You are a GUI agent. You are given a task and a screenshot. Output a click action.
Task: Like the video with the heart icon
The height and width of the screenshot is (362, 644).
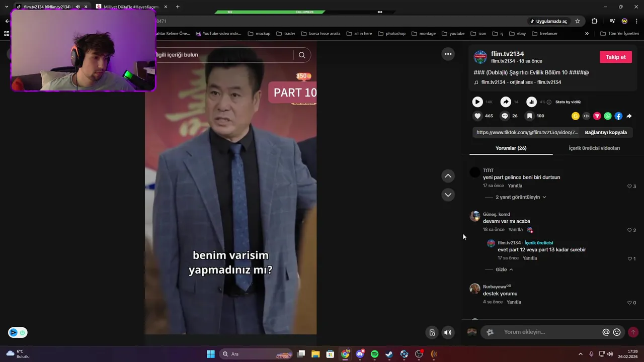click(477, 116)
